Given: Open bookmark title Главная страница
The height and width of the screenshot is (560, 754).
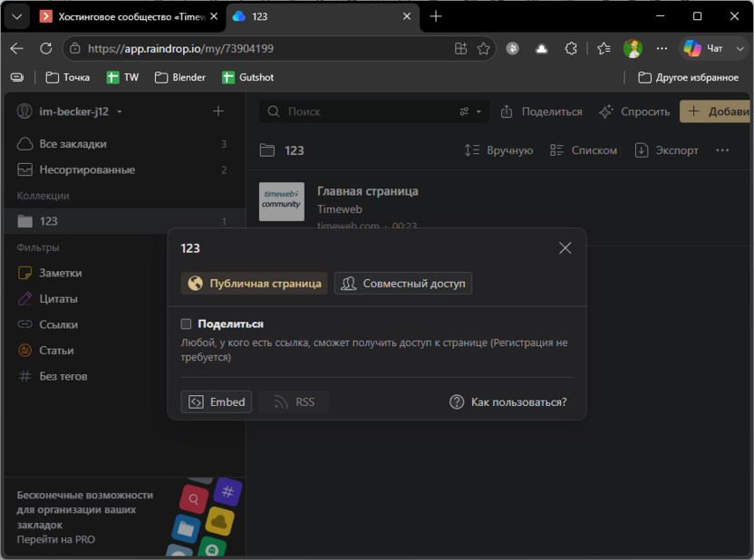Looking at the screenshot, I should tap(367, 191).
